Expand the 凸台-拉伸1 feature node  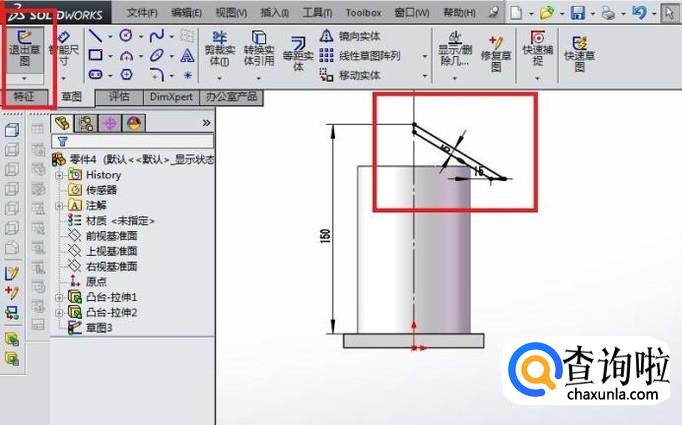tap(59, 298)
